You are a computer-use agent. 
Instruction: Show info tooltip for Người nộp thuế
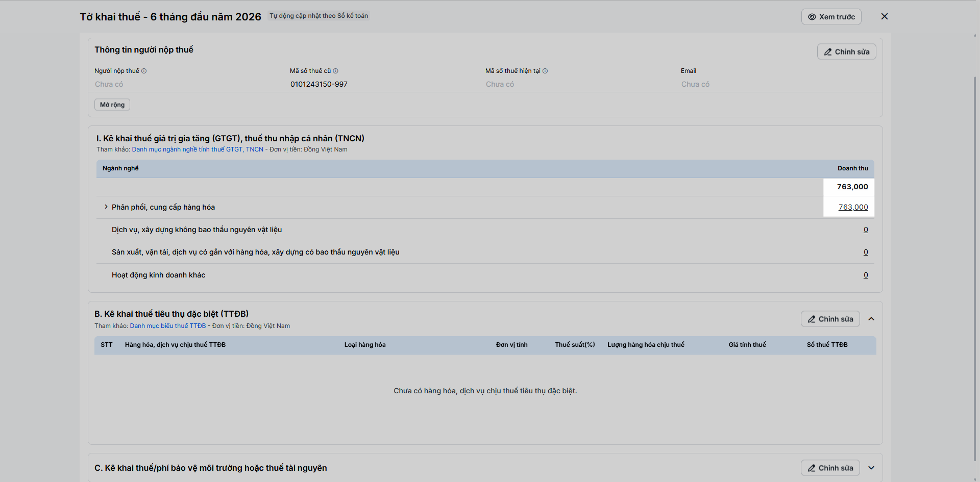(x=144, y=71)
